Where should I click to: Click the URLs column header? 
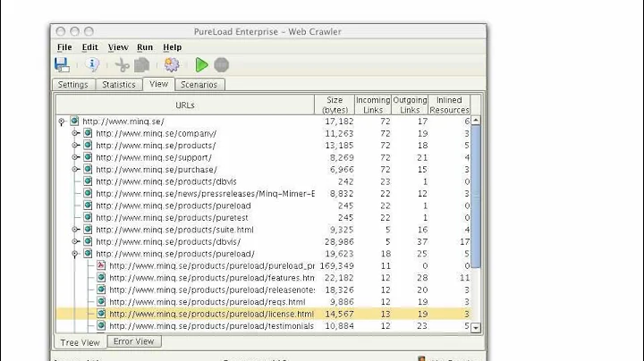185,105
